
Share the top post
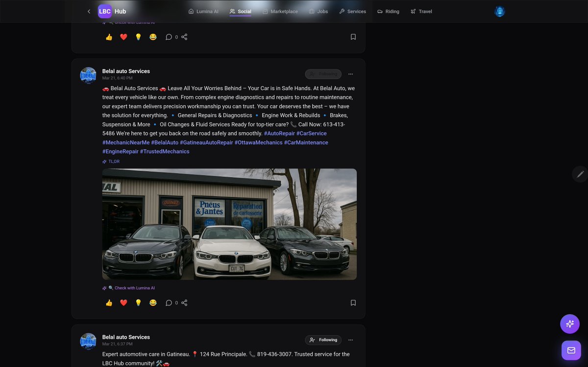[184, 37]
